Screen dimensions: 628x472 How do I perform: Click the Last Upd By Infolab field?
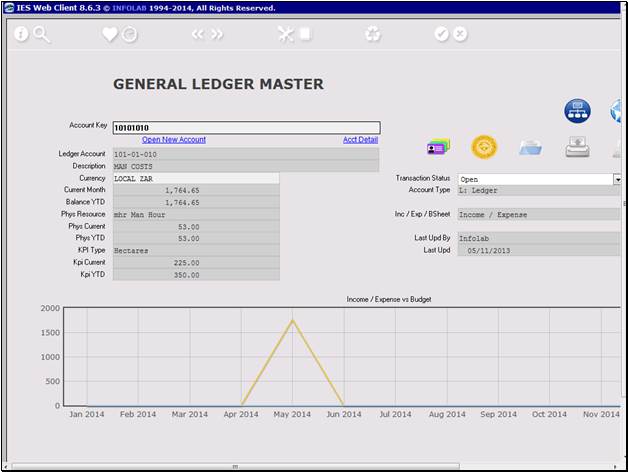pos(539,238)
